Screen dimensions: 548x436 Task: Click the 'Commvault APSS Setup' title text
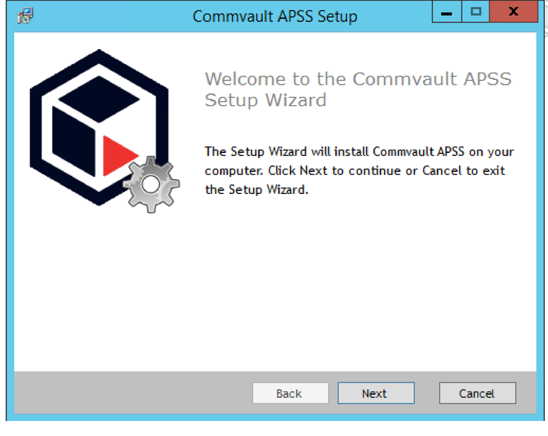pyautogui.click(x=275, y=16)
